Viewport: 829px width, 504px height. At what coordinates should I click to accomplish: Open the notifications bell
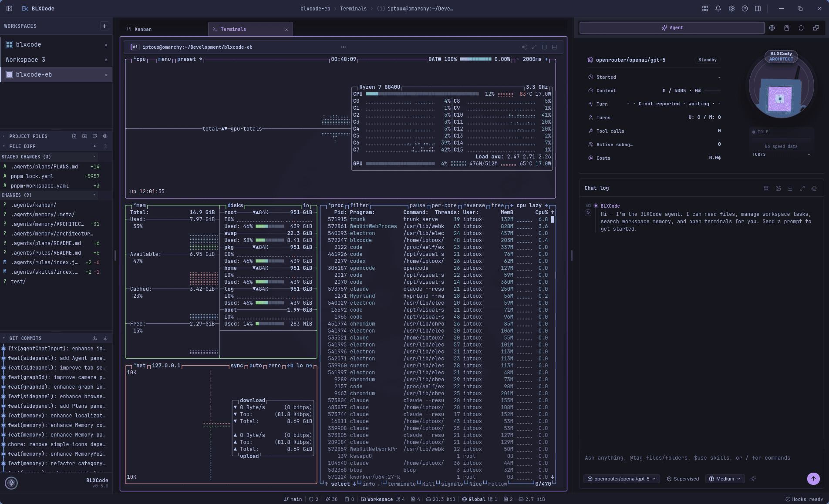click(x=718, y=9)
